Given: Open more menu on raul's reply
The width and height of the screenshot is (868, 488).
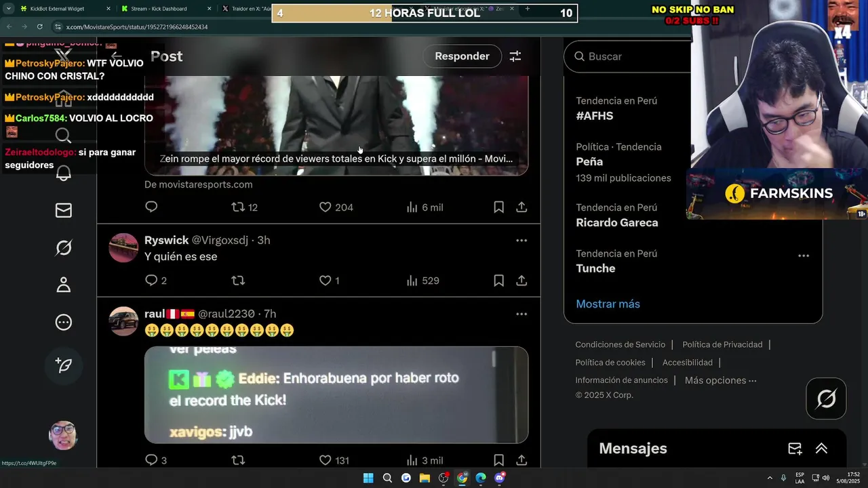Looking at the screenshot, I should [521, 314].
